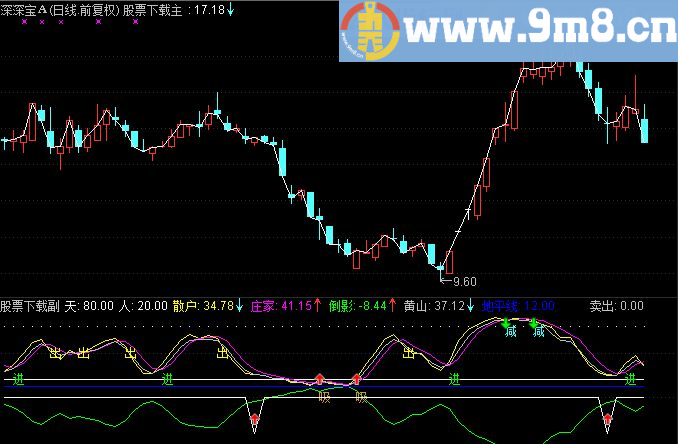Click red arrow inside the right white V-dip
Image resolution: width=678 pixels, height=444 pixels.
[x=608, y=418]
